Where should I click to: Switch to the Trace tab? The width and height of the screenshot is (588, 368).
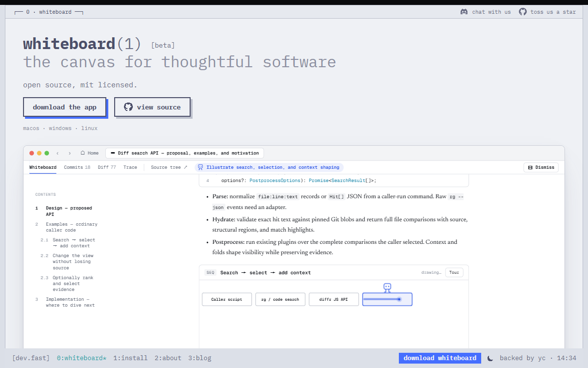pos(130,167)
